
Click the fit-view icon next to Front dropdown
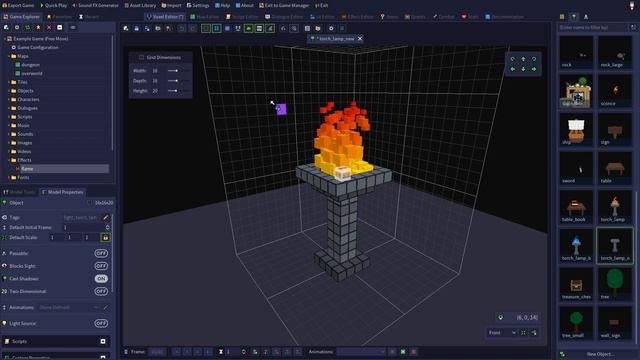523,333
